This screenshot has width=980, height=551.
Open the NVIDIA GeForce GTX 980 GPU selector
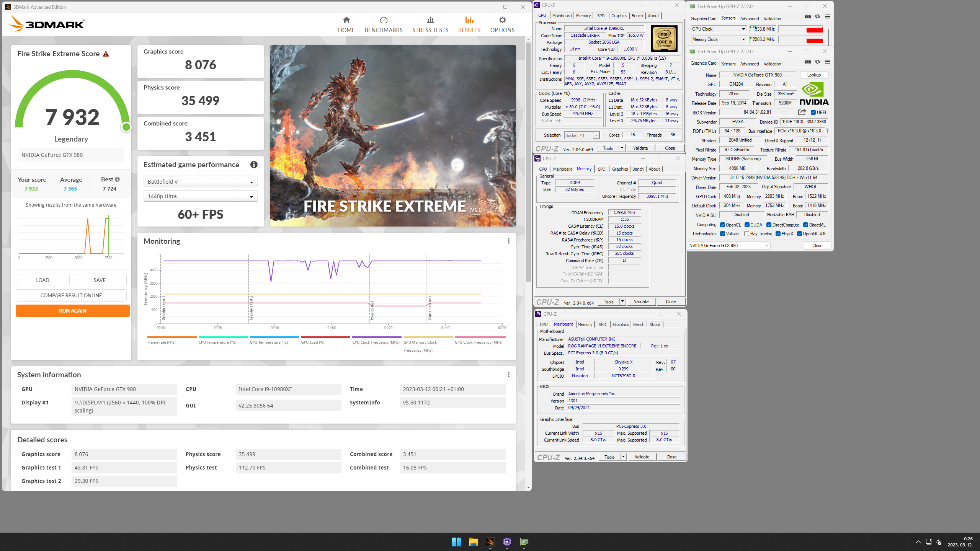(729, 246)
